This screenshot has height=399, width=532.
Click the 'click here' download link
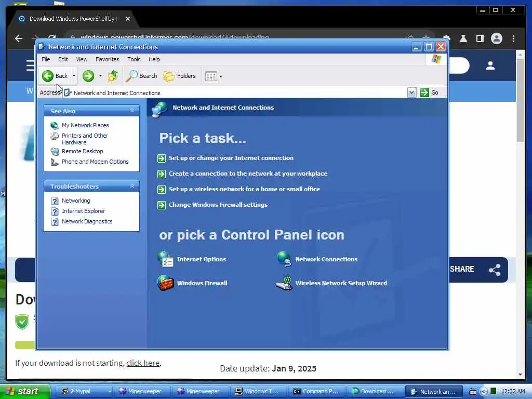(x=143, y=363)
